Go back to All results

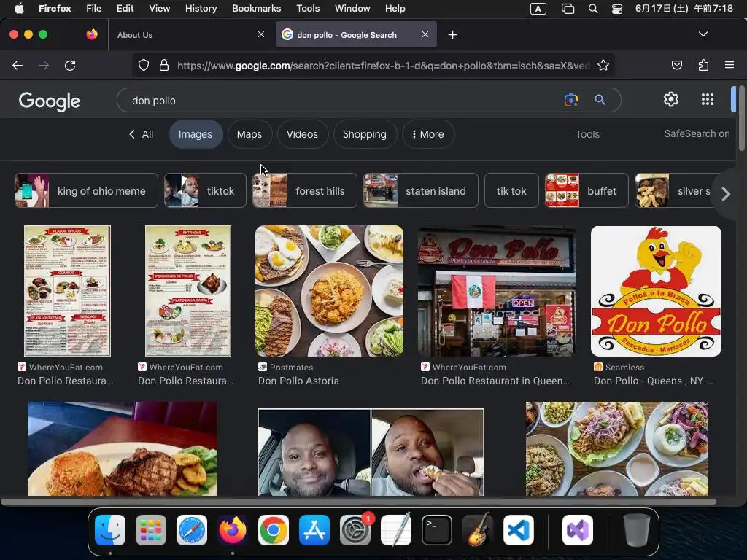click(141, 134)
